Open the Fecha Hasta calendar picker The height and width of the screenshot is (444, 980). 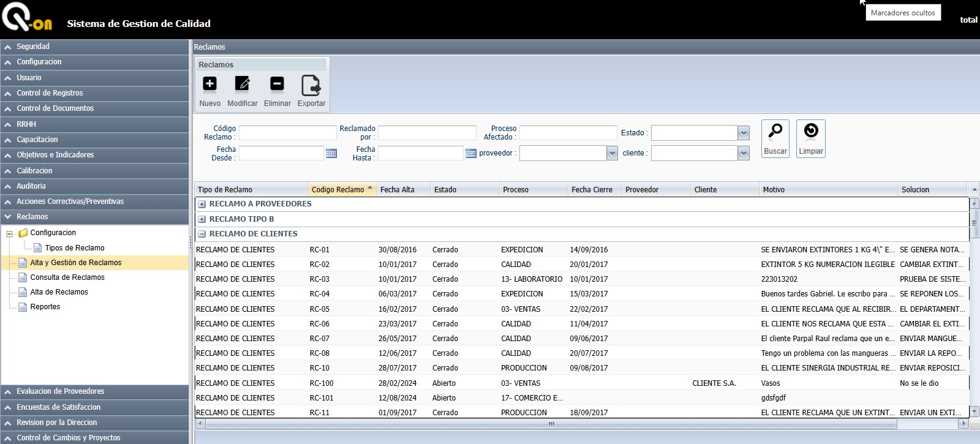pos(470,153)
